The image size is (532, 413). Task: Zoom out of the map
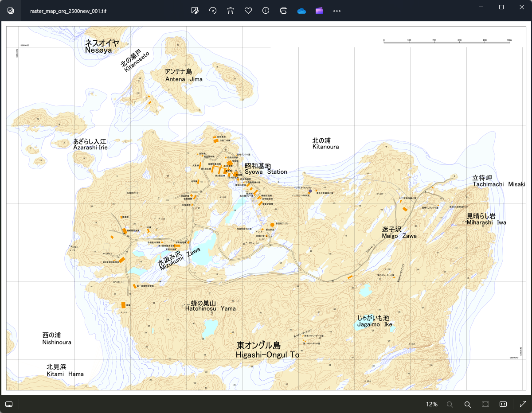pyautogui.click(x=450, y=404)
